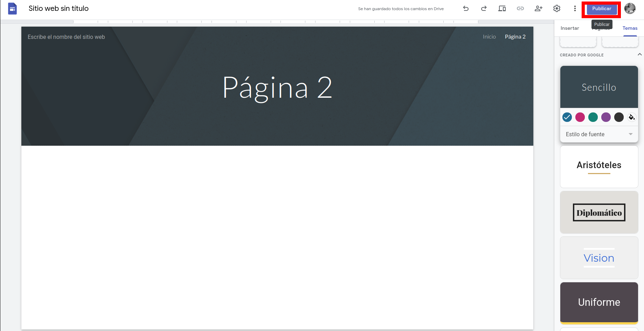The image size is (644, 331).
Task: Click the redo arrow icon
Action: 484,8
